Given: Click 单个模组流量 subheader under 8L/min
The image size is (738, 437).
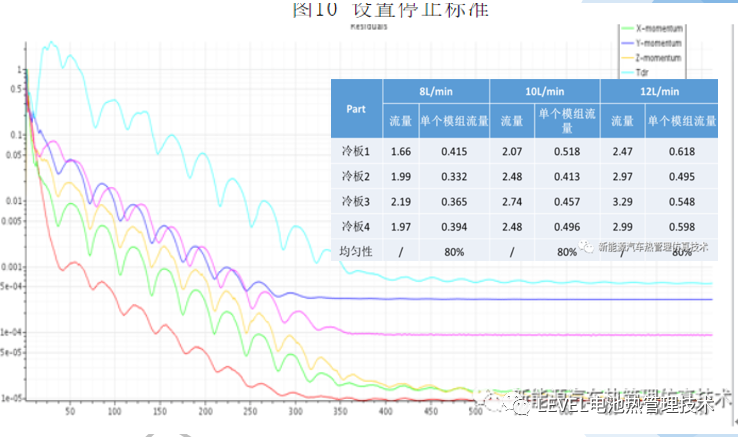Looking at the screenshot, I should click(454, 121).
